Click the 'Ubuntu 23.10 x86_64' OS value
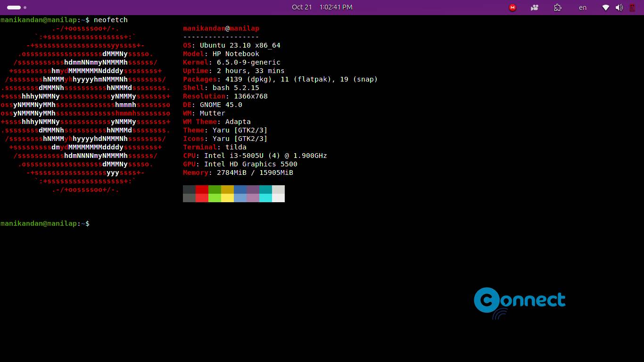 tap(240, 45)
